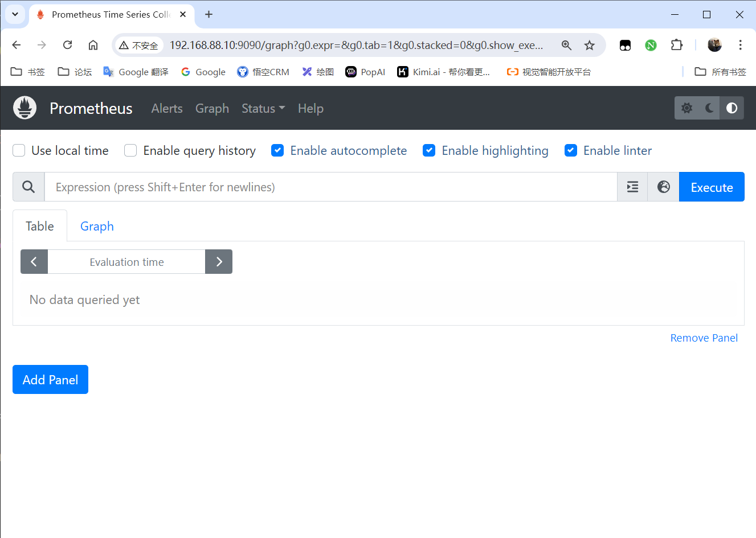Close the Prometheus Time Series tab

click(183, 14)
